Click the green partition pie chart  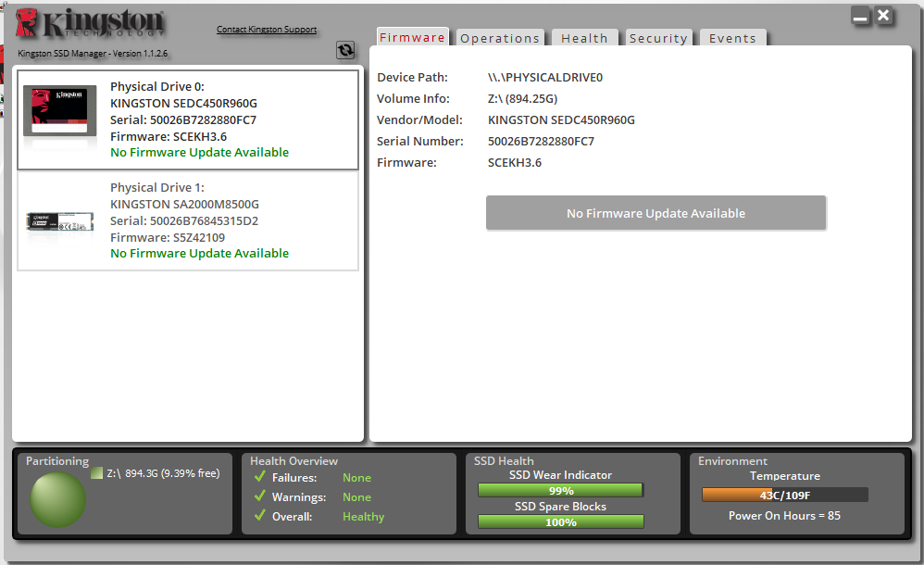(x=57, y=499)
